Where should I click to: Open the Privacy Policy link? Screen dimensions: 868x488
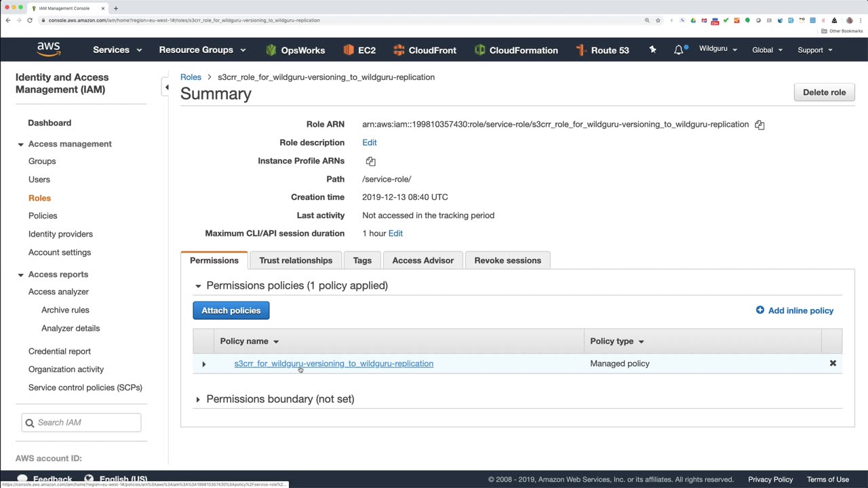[x=770, y=479]
